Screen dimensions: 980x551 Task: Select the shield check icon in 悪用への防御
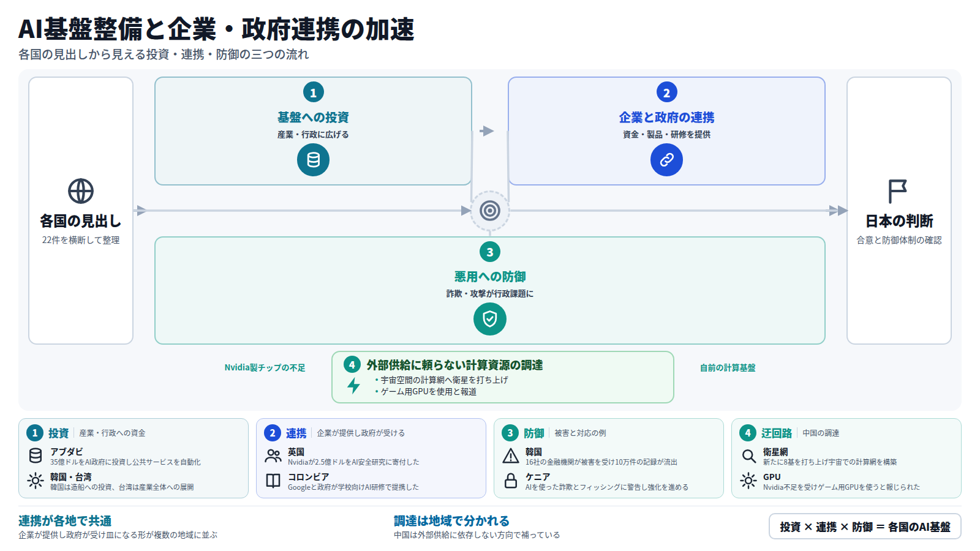click(490, 319)
